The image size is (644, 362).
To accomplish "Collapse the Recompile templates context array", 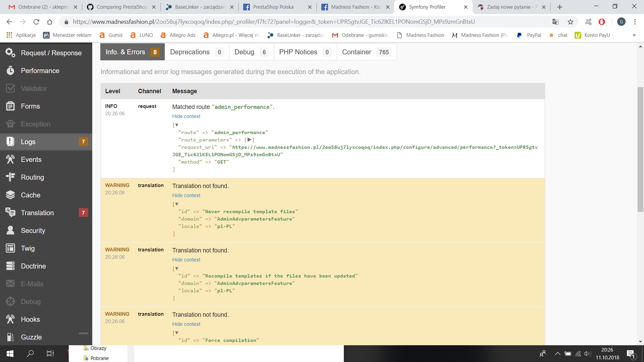I will tap(176, 268).
